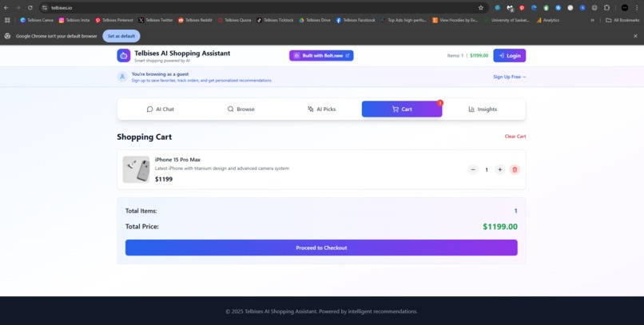Click Sign Up Free link
644x325 pixels.
pos(509,77)
